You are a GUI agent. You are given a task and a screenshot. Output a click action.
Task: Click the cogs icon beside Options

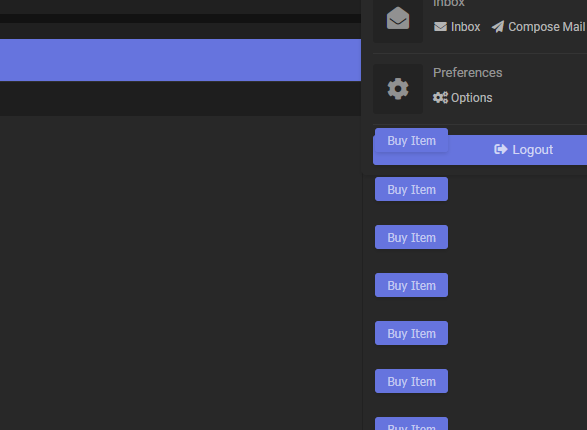click(x=440, y=98)
